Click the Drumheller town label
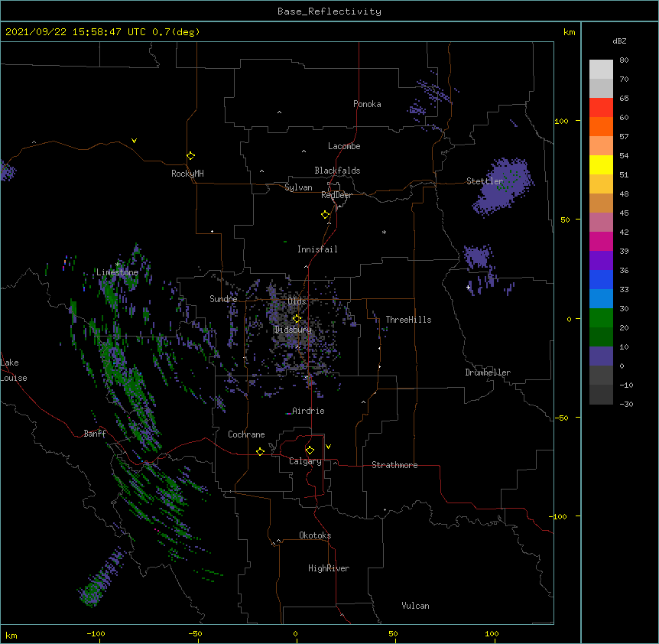The image size is (659, 644). pyautogui.click(x=488, y=372)
